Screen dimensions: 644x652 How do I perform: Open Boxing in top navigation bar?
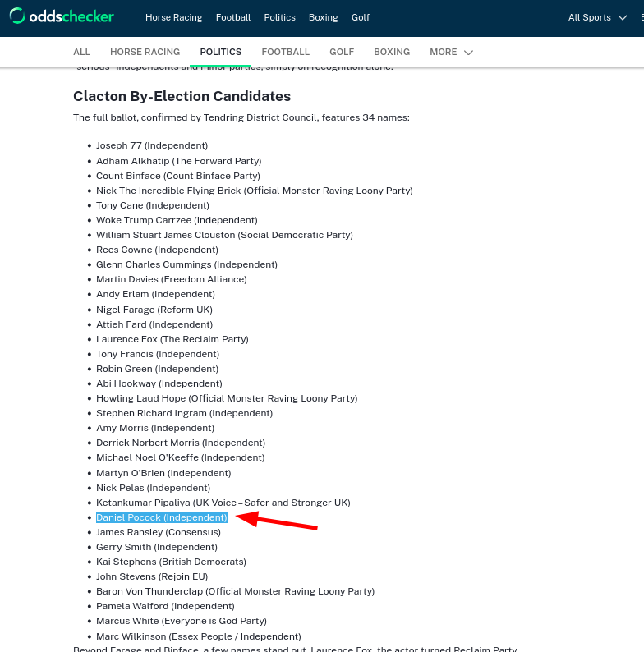coord(324,17)
